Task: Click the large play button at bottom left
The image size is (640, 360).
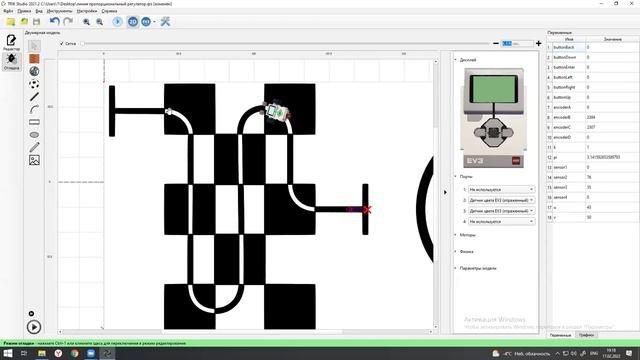Action: 34,327
